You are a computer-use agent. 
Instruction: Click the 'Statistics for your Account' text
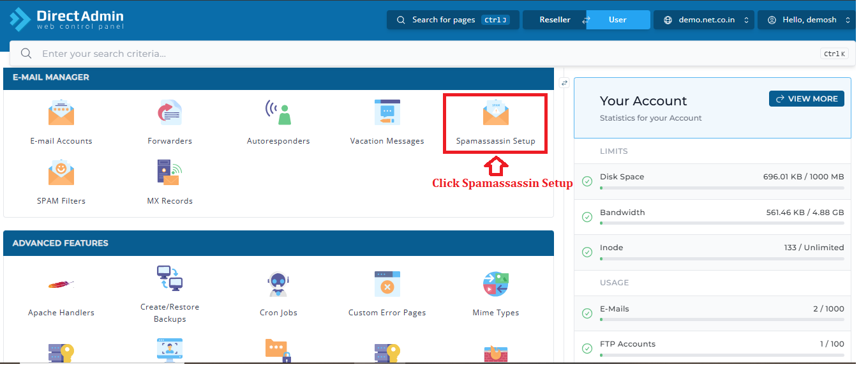tap(650, 118)
